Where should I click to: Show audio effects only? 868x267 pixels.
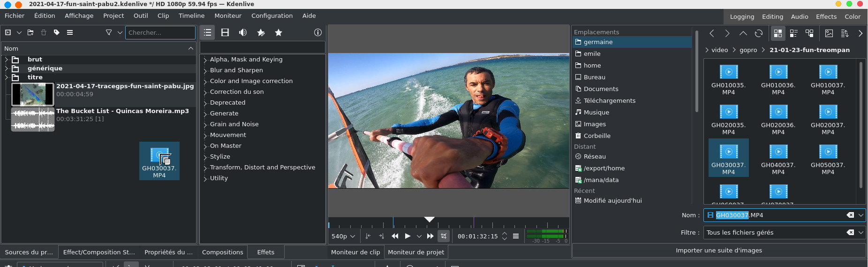click(243, 32)
